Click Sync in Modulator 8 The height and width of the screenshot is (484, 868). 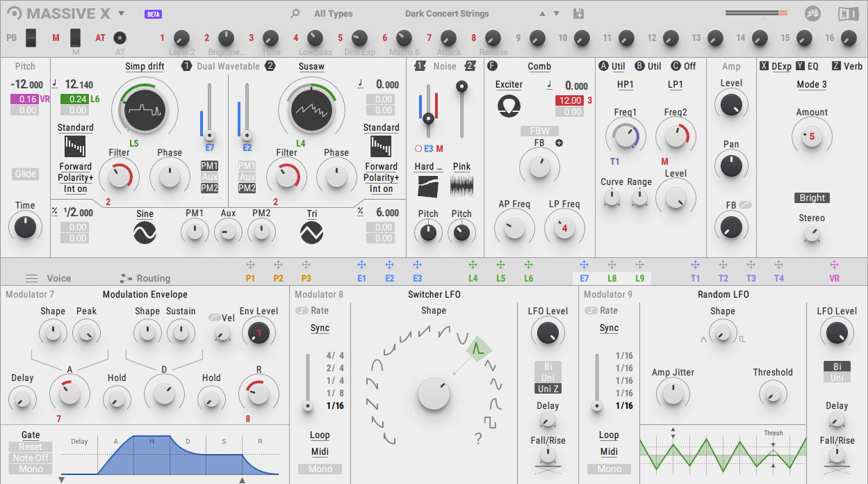click(x=320, y=328)
